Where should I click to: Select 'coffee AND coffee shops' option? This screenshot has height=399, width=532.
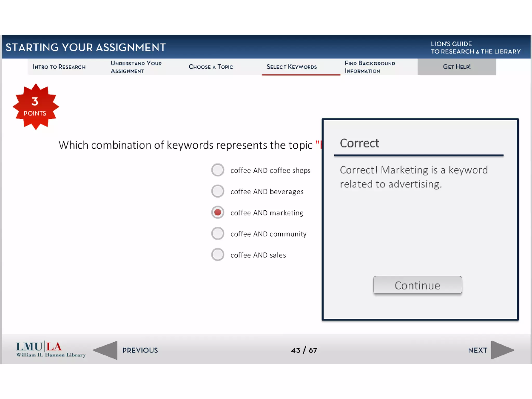tap(218, 170)
